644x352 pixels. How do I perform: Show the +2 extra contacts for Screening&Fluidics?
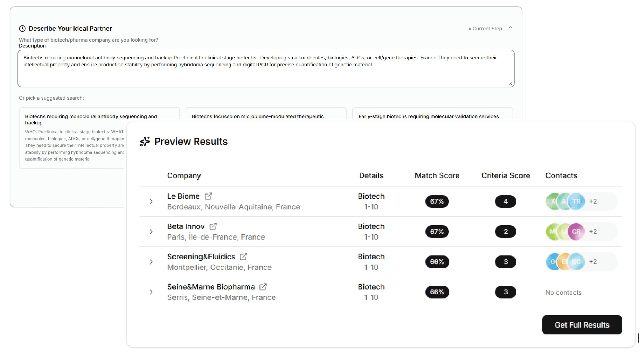pyautogui.click(x=593, y=262)
